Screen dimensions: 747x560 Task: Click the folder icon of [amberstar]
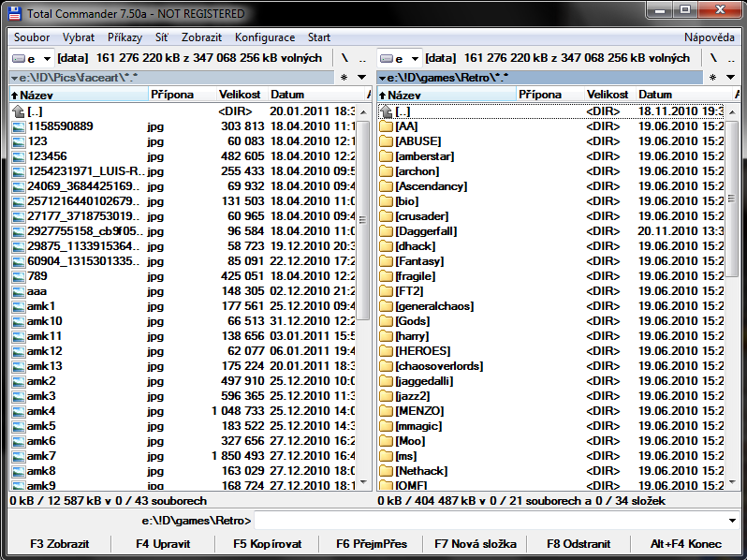(387, 156)
